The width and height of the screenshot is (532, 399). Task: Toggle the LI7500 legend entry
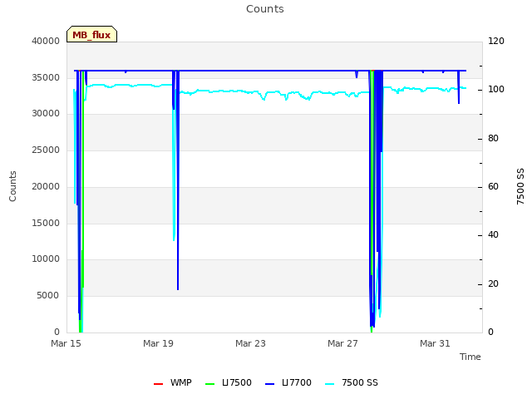pos(229,382)
